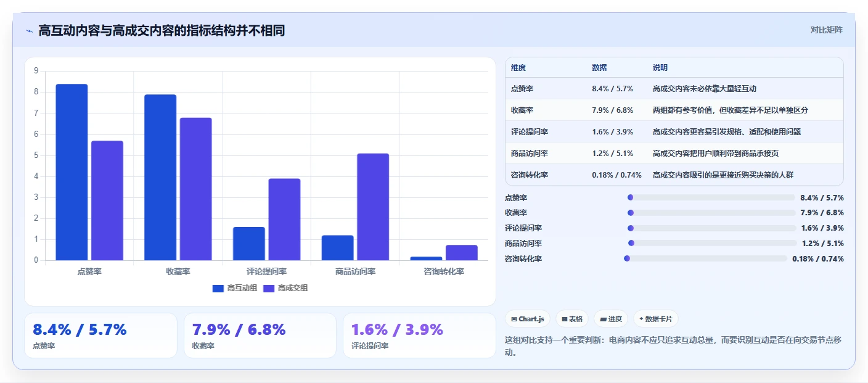Click the lightning icon beside the title
868x383 pixels.
coord(29,30)
